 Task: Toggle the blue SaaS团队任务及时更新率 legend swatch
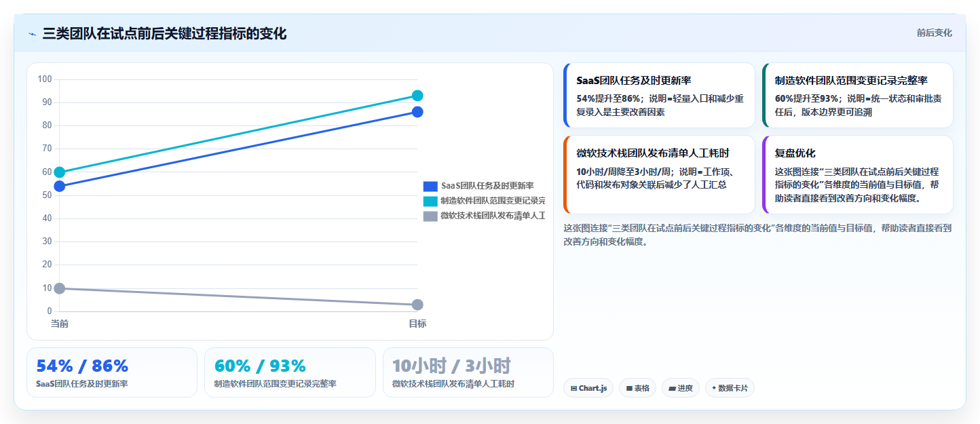pos(430,186)
